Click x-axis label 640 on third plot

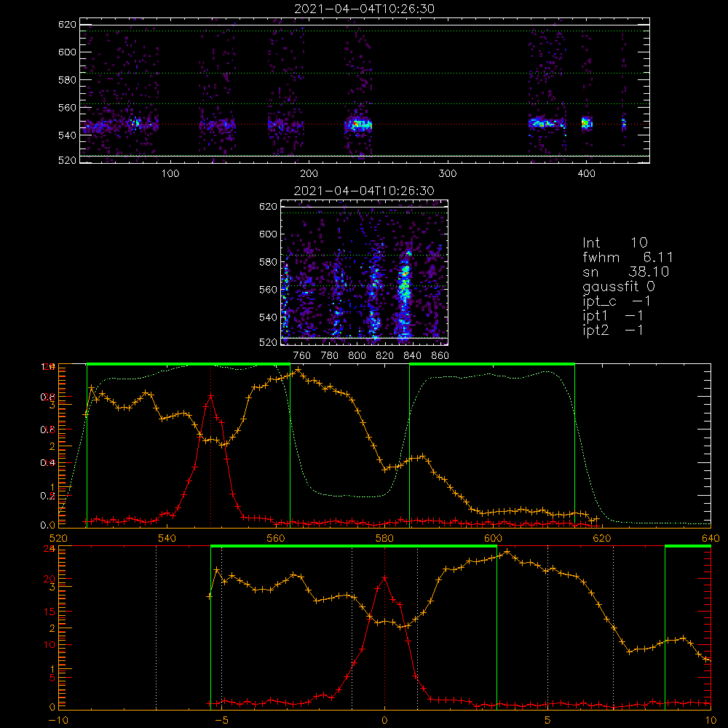tap(711, 539)
